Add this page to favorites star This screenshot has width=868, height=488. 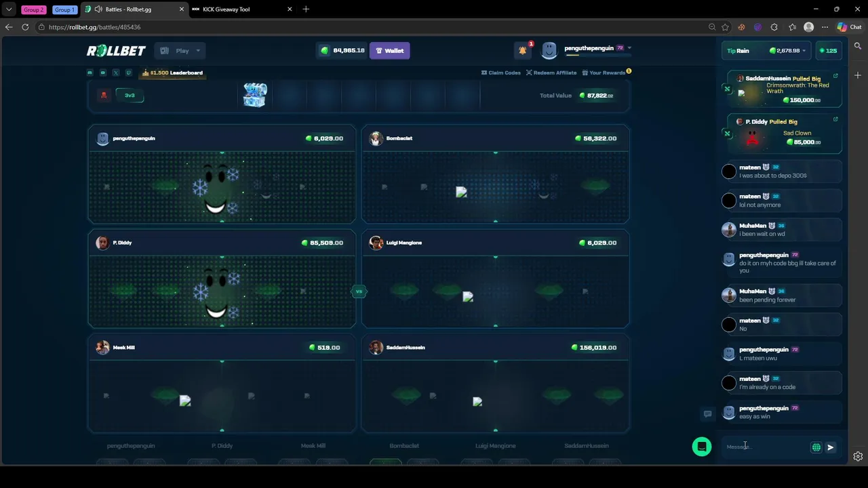tap(725, 27)
